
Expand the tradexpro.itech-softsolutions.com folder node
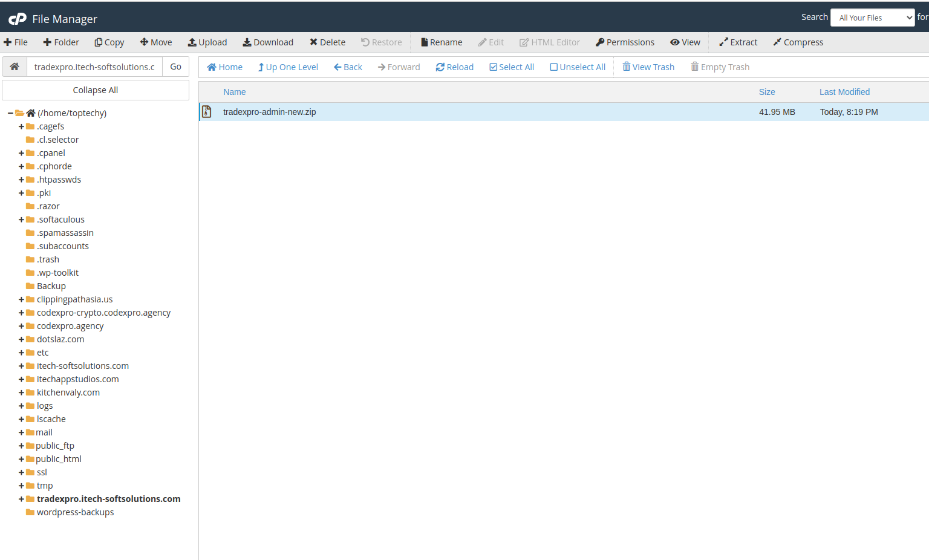point(21,499)
